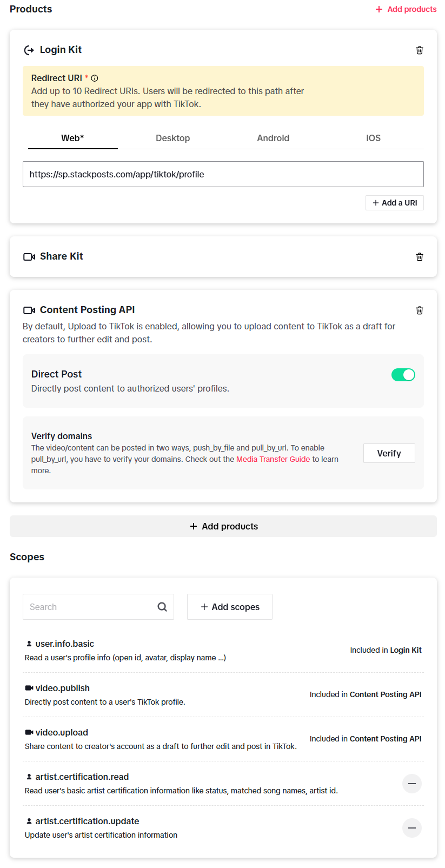Click the search magnifier icon in Scopes
This screenshot has height=868, width=445.
162,607
